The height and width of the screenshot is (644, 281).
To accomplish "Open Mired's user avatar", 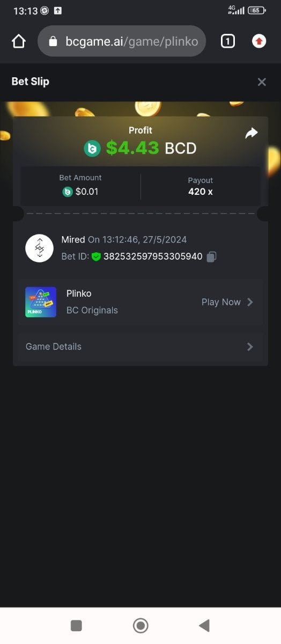I will [x=40, y=248].
